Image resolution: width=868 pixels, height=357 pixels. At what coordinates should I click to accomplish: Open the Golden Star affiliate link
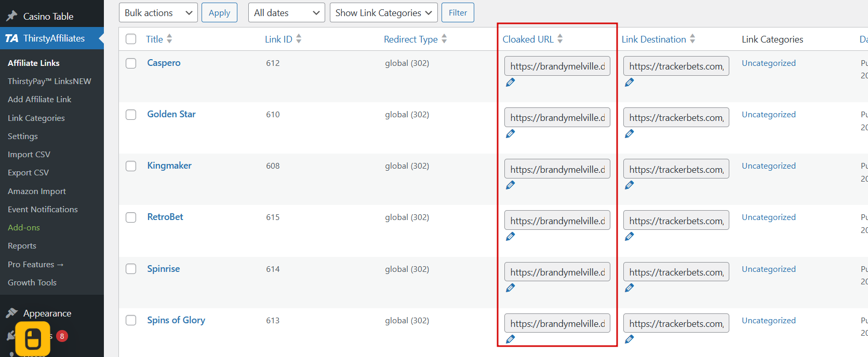[x=171, y=114]
